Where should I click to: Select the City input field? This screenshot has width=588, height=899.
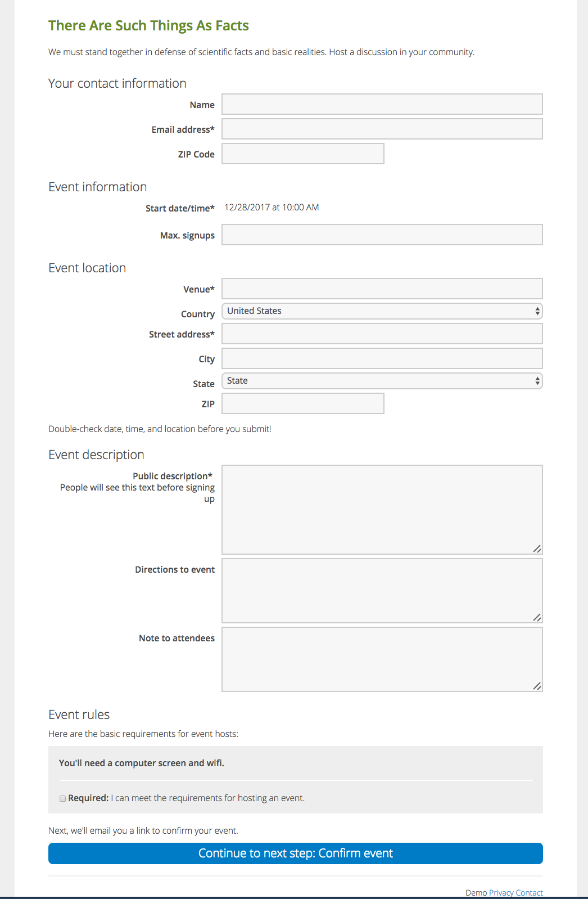tap(382, 358)
